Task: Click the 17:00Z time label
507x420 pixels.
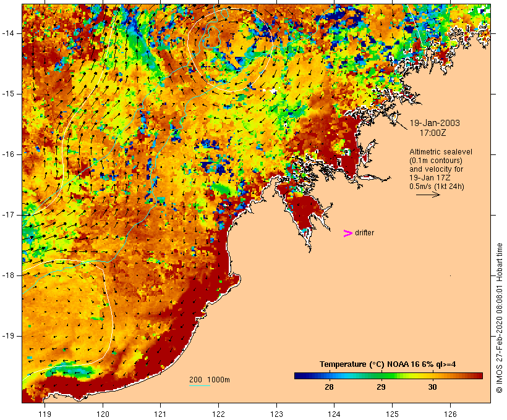Action: (435, 132)
